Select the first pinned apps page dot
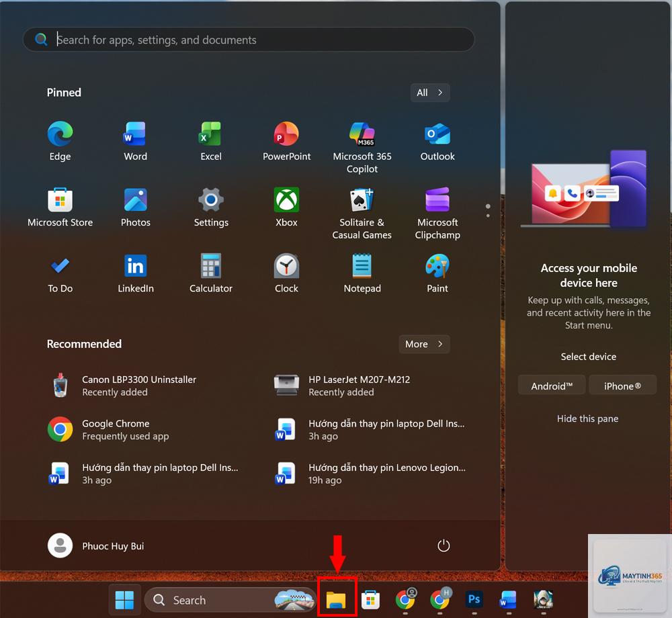672x618 pixels. [x=488, y=206]
